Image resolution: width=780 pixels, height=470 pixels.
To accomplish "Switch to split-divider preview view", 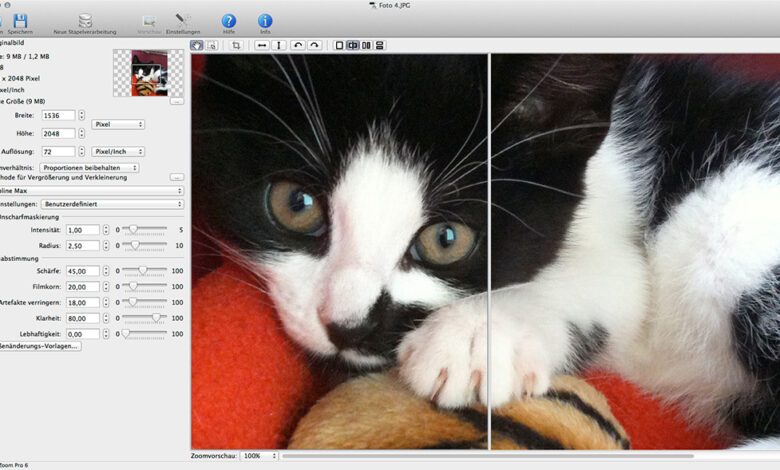I will tap(353, 45).
